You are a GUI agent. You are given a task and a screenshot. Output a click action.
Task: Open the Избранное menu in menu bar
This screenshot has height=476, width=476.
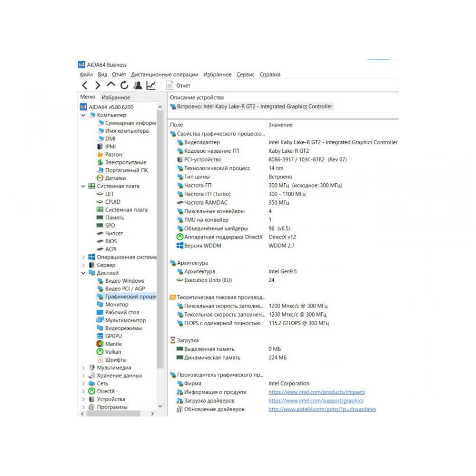tap(218, 74)
